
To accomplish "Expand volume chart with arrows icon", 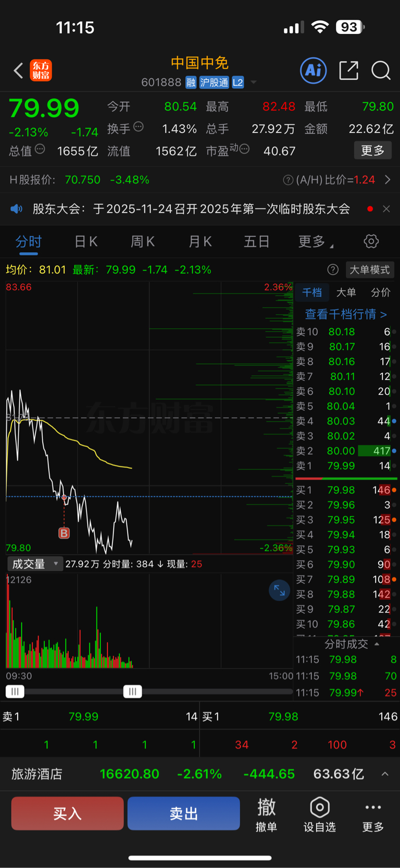I will pos(280,590).
